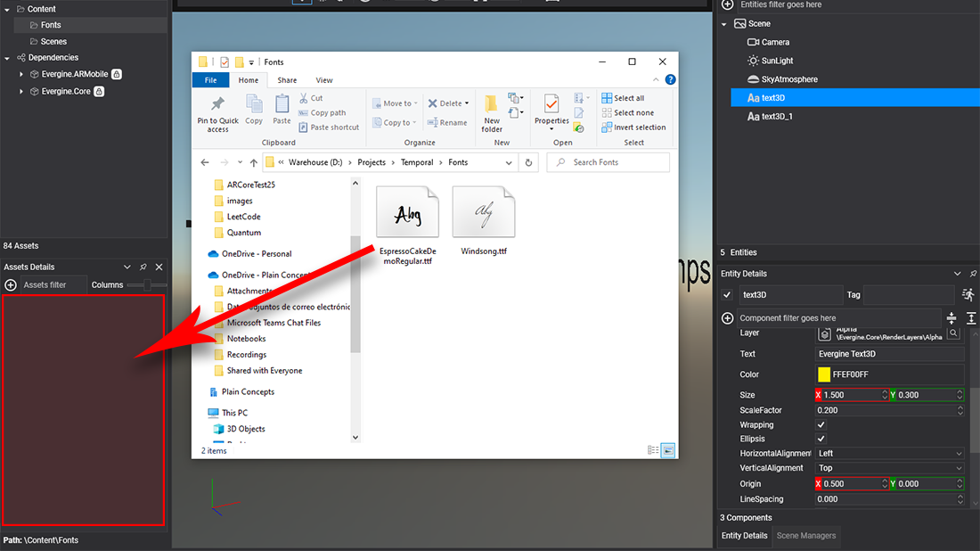
Task: Click the Layer search magnifier icon
Action: (953, 333)
